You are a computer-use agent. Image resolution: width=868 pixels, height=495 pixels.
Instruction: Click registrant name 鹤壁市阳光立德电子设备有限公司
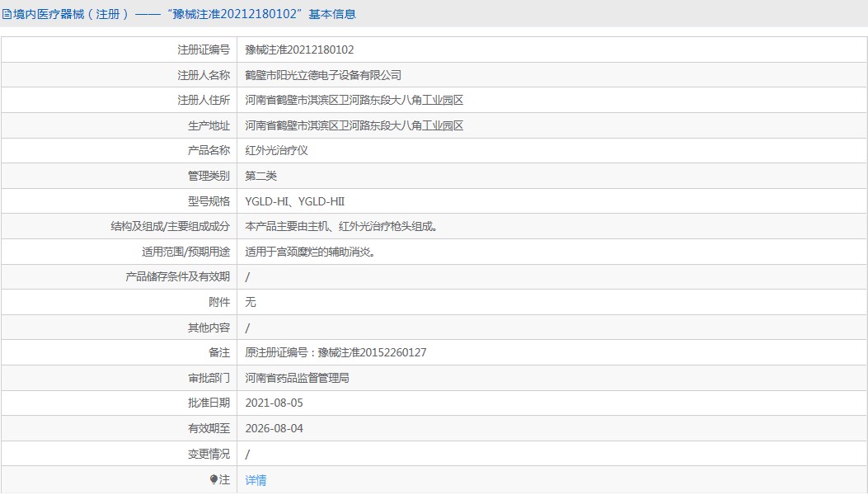pos(323,75)
